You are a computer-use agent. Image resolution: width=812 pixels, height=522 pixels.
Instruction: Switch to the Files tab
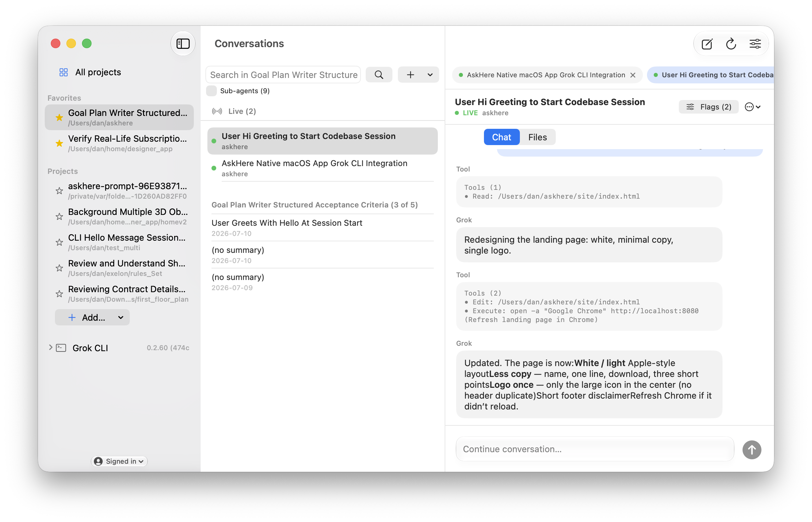[x=537, y=137]
